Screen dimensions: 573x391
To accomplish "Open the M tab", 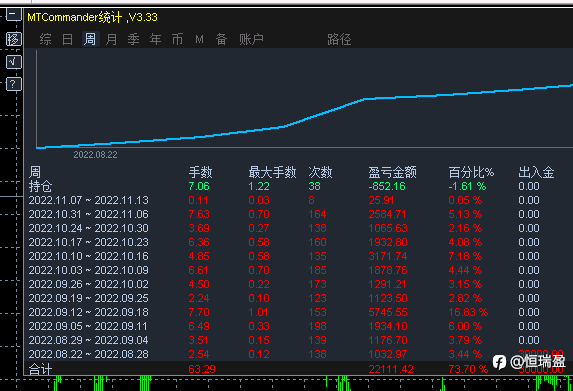I will click(x=199, y=39).
